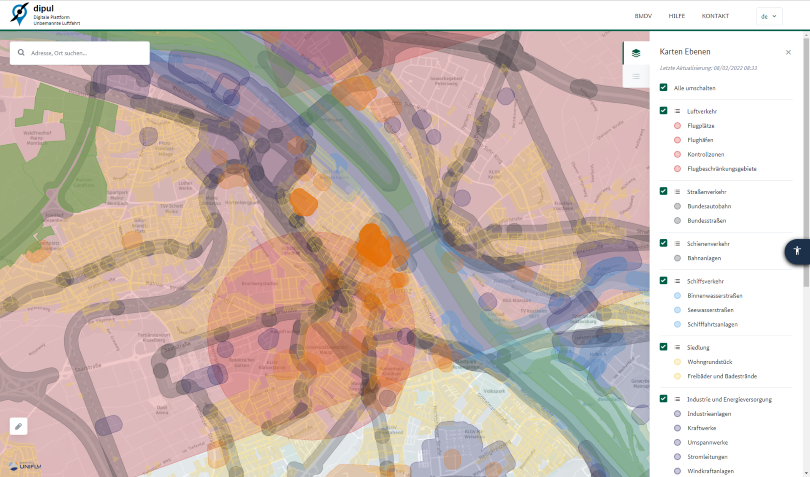
Task: Open the map layers stack icon
Action: pos(635,53)
